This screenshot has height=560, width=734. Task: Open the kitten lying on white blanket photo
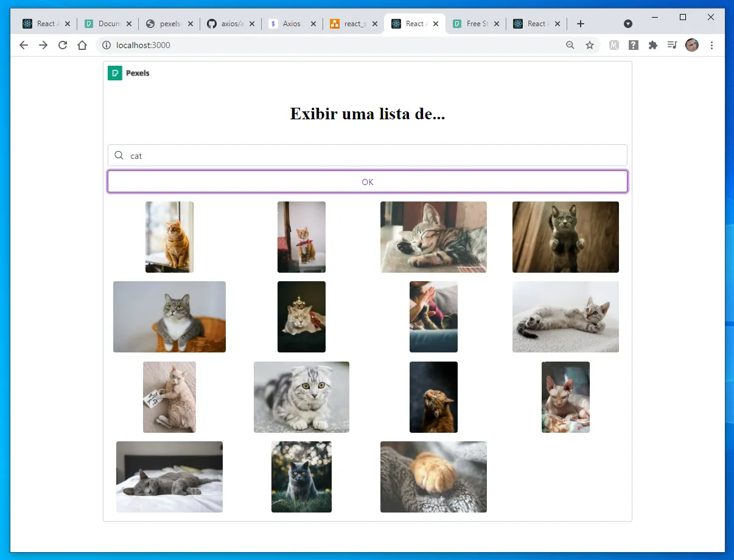[565, 317]
